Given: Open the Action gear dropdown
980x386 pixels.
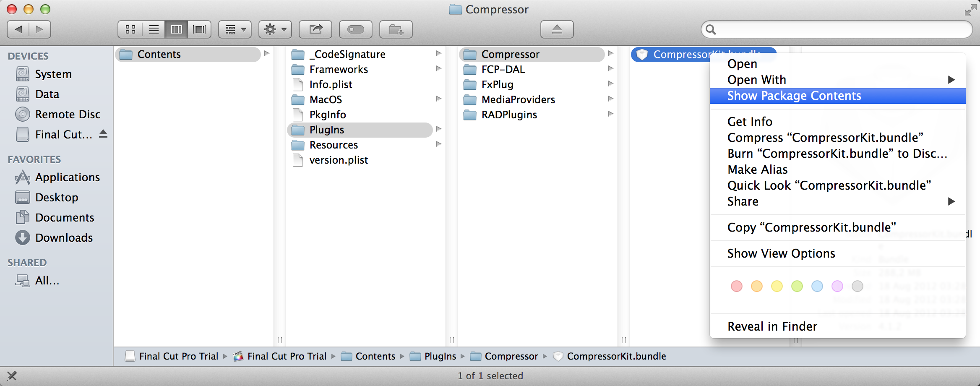Looking at the screenshot, I should click(275, 29).
